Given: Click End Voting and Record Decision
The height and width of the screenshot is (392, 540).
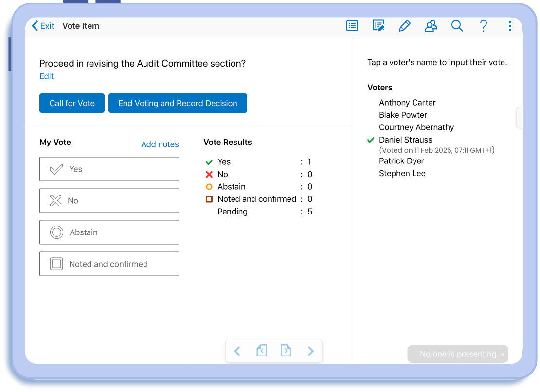Looking at the screenshot, I should (x=178, y=103).
